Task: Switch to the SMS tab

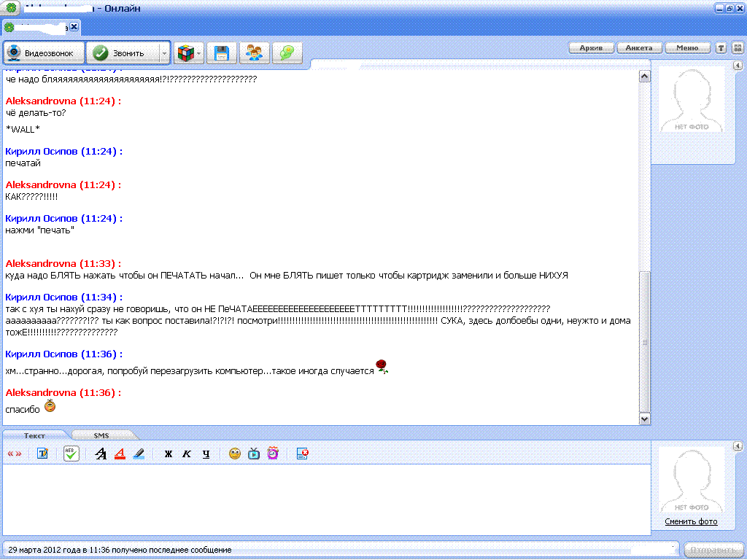Action: [x=101, y=435]
